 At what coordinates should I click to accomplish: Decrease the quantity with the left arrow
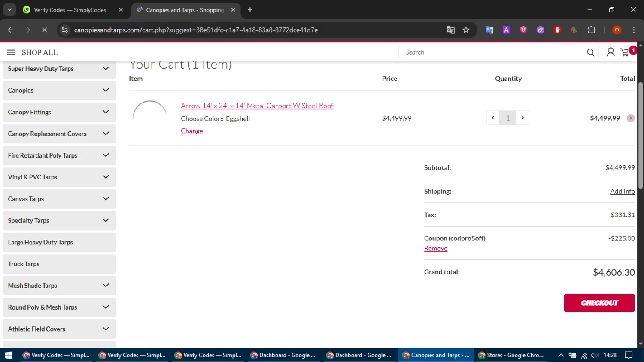click(493, 118)
